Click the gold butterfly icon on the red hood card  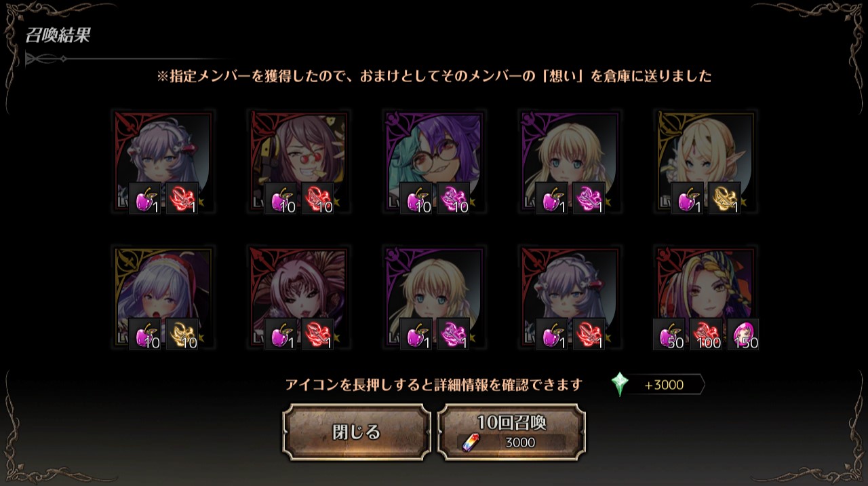(182, 335)
